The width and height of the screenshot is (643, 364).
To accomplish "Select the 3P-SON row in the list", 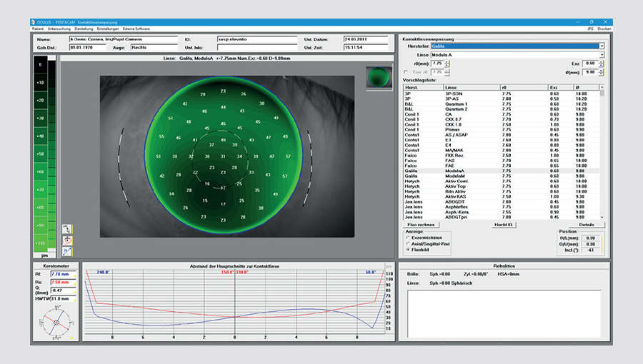I will (501, 93).
